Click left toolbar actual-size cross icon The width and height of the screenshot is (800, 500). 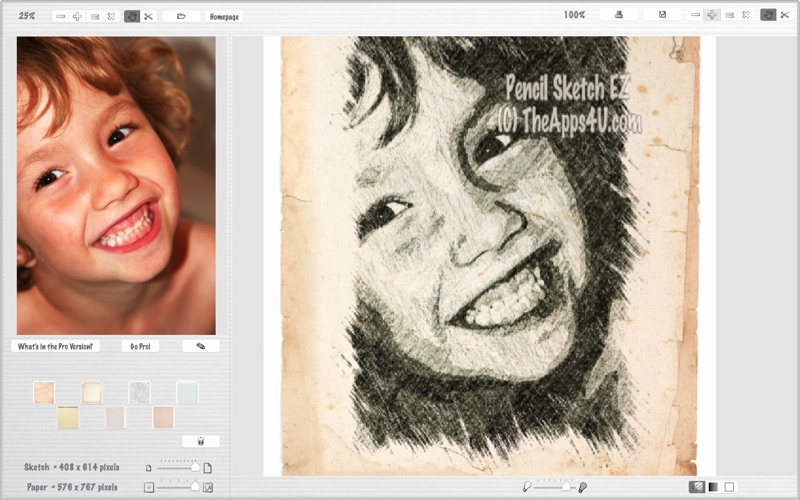coord(111,16)
